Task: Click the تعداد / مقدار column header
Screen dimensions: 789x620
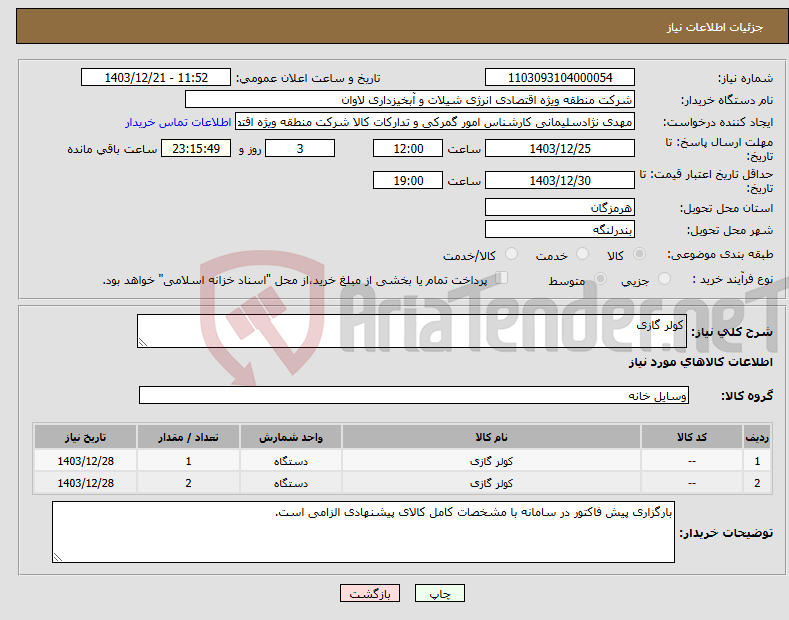Action: click(188, 437)
